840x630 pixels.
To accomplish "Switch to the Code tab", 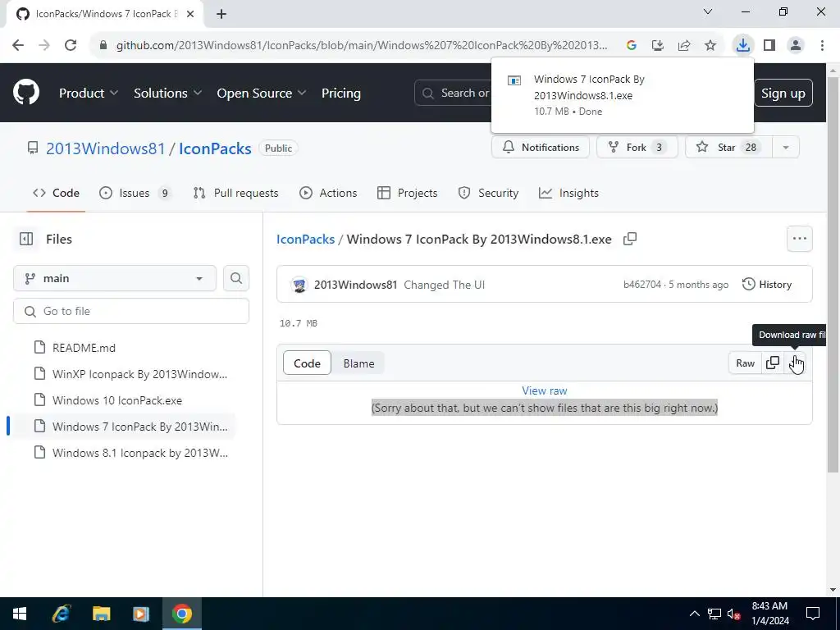I will pyautogui.click(x=56, y=193).
